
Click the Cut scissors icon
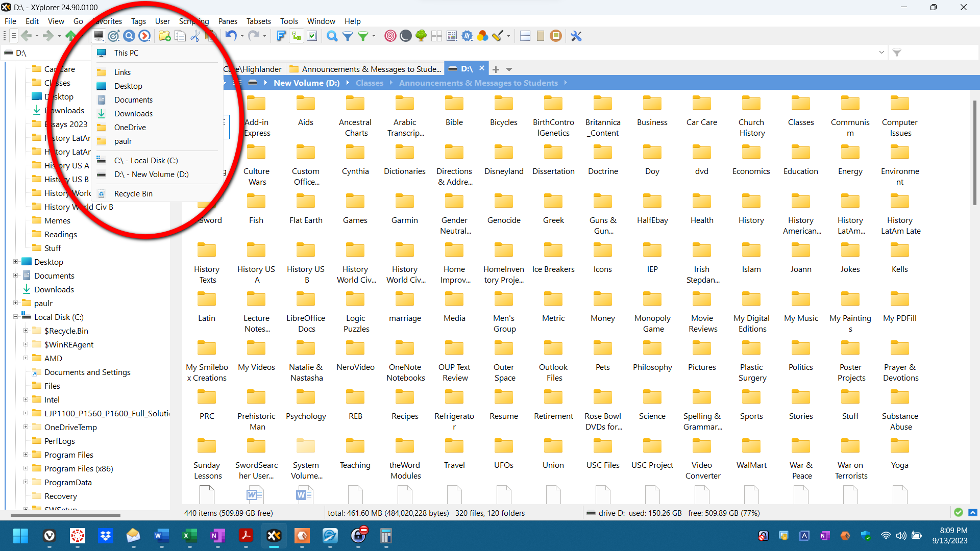(x=194, y=36)
